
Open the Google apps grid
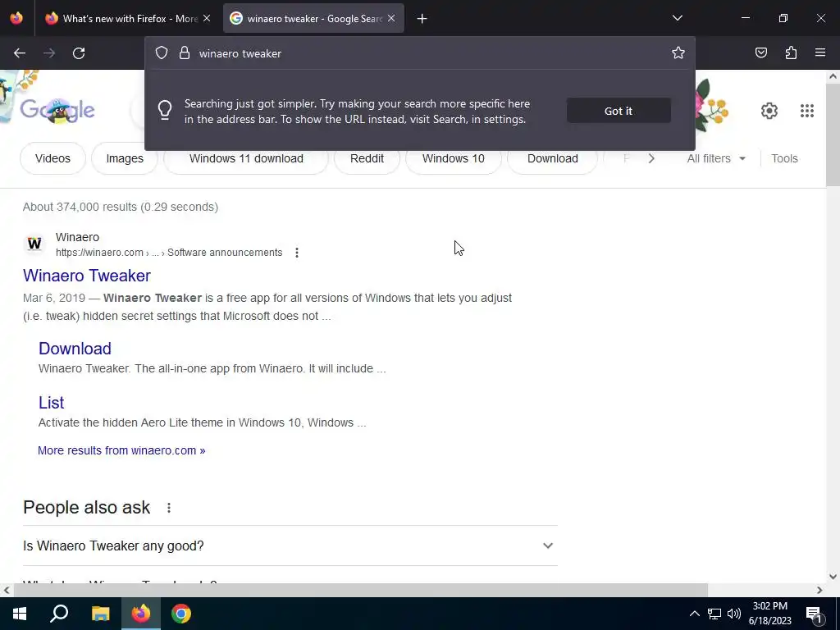[x=807, y=111]
